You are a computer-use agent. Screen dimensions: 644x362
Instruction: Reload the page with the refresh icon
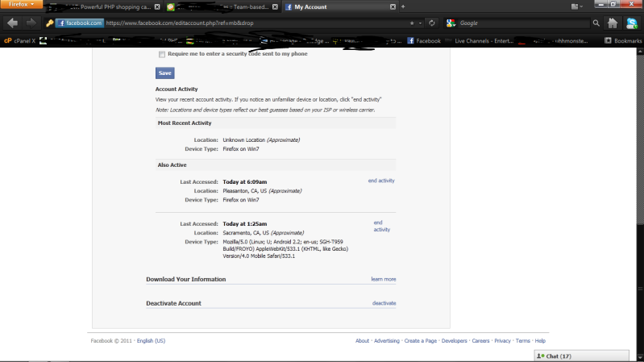click(432, 23)
